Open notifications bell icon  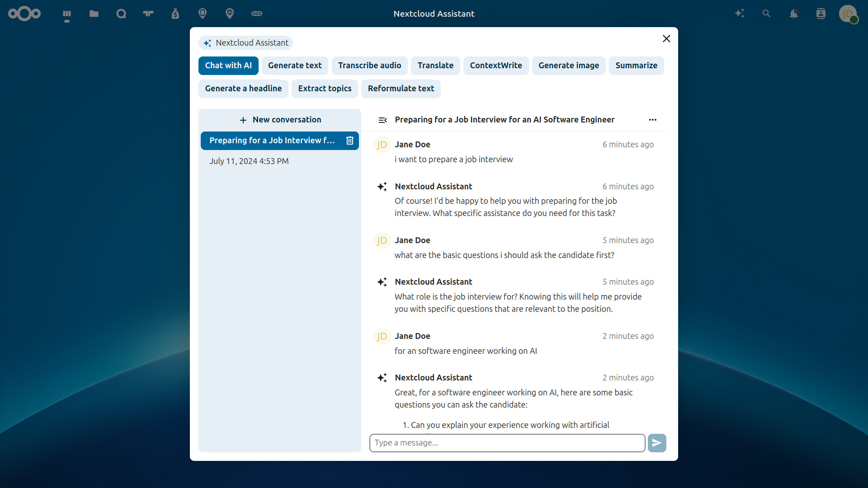tap(793, 14)
